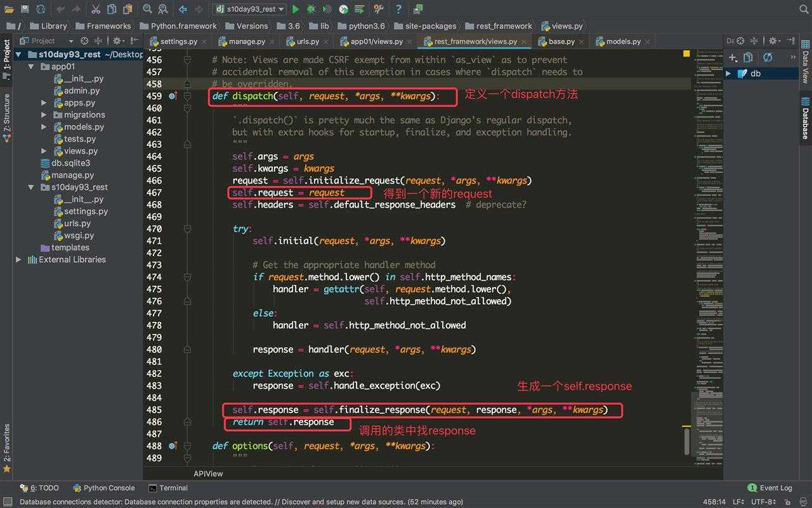The width and height of the screenshot is (812, 508).
Task: Expand the migrations folder
Action: 44,115
